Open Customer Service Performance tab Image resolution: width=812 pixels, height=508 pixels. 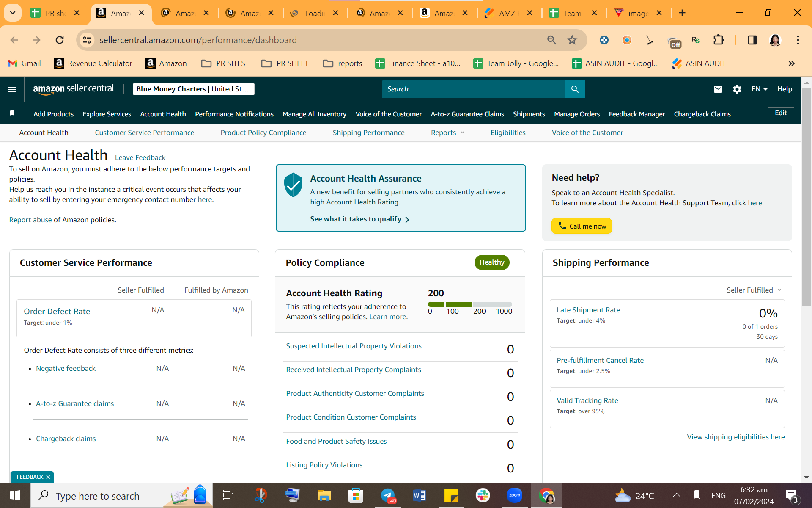coord(144,133)
